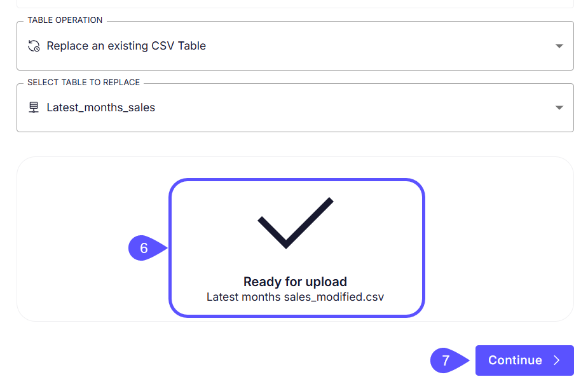Image resolution: width=588 pixels, height=384 pixels.
Task: Select the Latest_months_sales field value
Action: [x=100, y=107]
